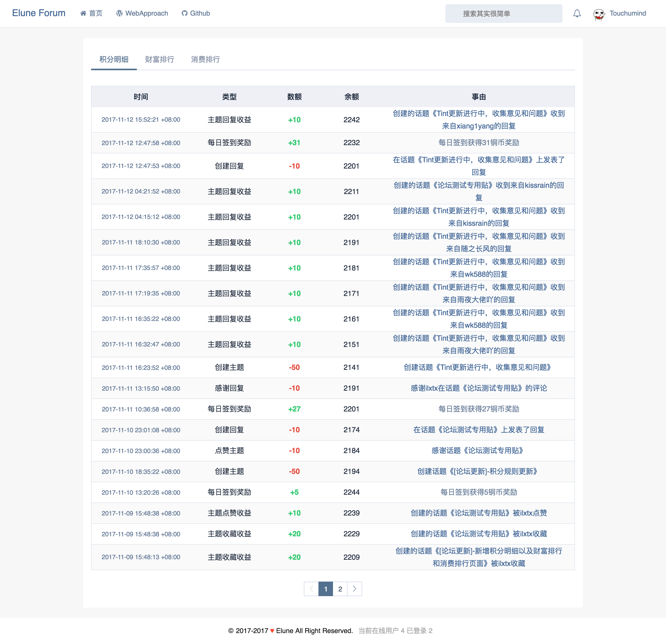The width and height of the screenshot is (666, 644).
Task: Click the WordPress icon beside WebApproach
Action: [x=119, y=13]
